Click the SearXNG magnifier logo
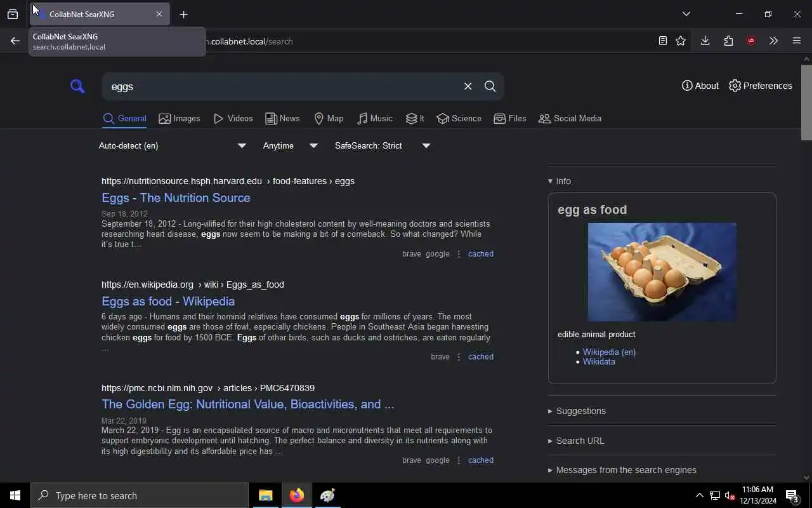 click(x=77, y=86)
